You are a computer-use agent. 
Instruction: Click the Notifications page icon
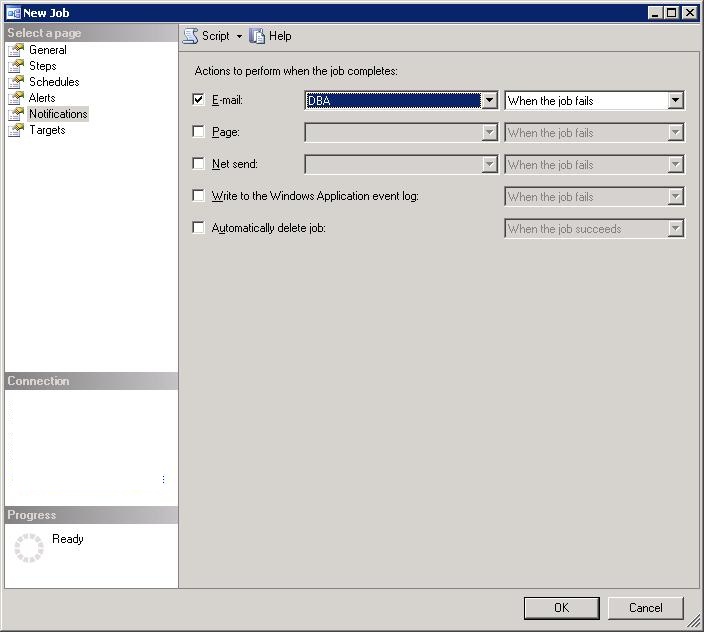point(16,114)
